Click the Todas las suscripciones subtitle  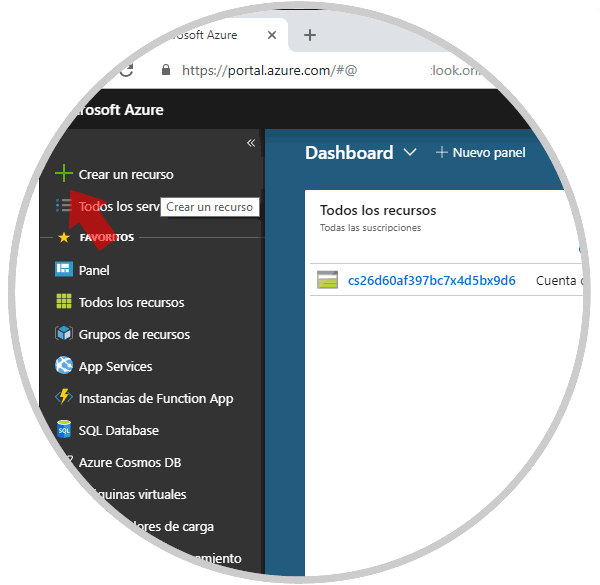pos(370,228)
